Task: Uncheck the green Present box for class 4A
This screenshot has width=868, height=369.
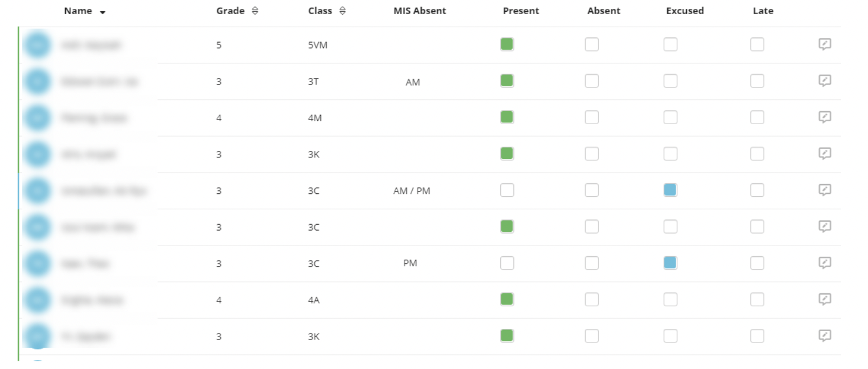Action: [x=507, y=300]
